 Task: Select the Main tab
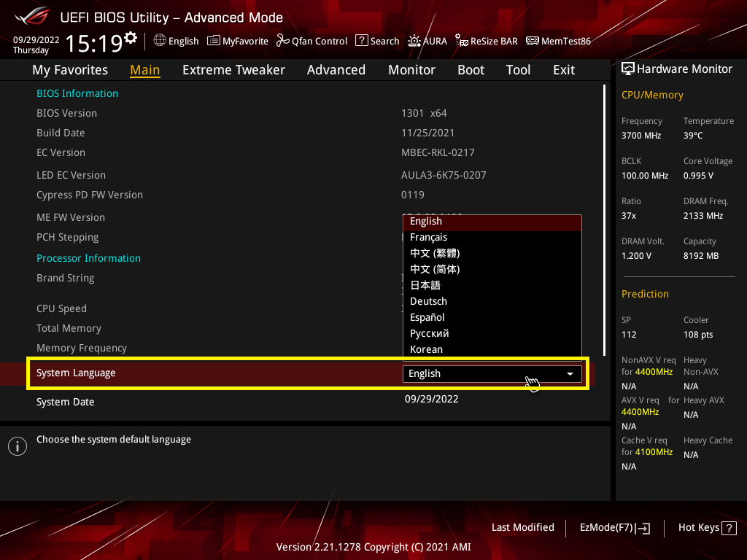pyautogui.click(x=145, y=70)
